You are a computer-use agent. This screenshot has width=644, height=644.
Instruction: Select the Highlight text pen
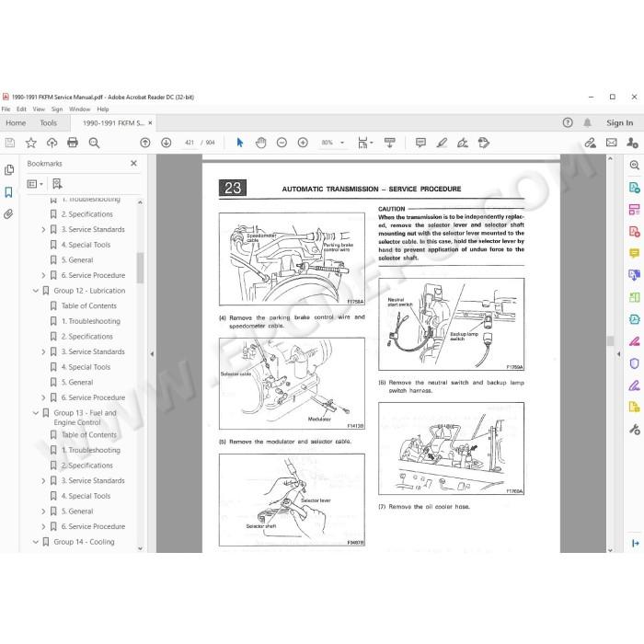[x=442, y=143]
